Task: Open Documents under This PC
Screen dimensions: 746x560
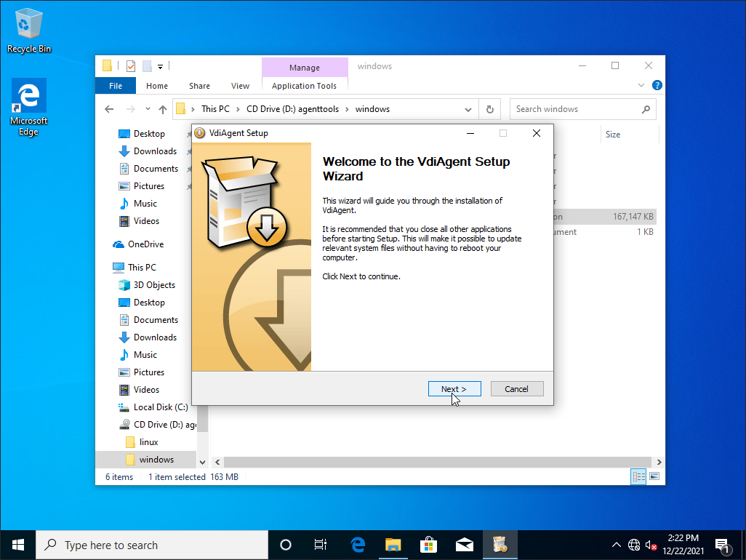Action: [156, 320]
